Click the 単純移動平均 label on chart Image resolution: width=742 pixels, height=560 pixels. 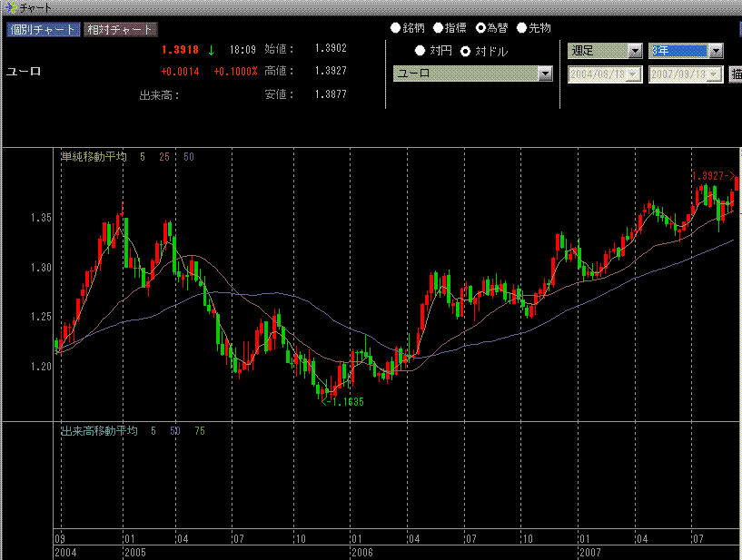tap(94, 157)
